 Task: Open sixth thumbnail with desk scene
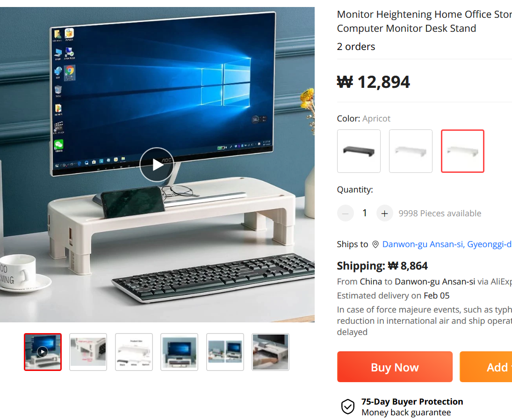tap(270, 352)
